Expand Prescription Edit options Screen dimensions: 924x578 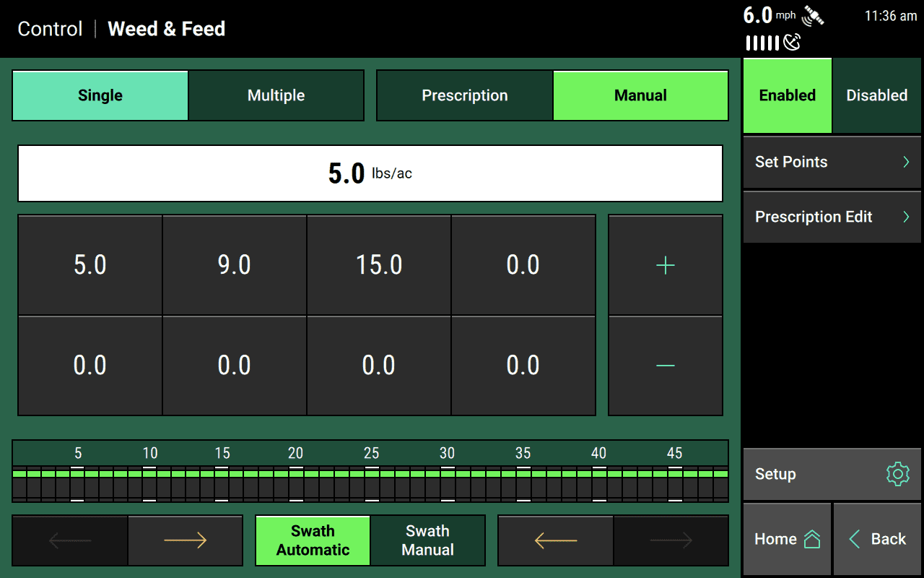coord(832,217)
